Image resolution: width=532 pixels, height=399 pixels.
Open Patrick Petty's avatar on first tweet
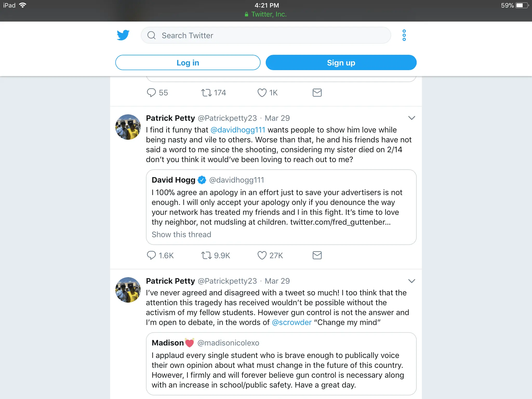128,127
